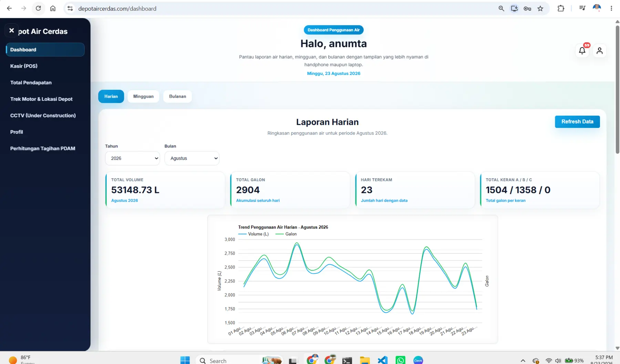Open the battery status tray icon

tap(574, 361)
